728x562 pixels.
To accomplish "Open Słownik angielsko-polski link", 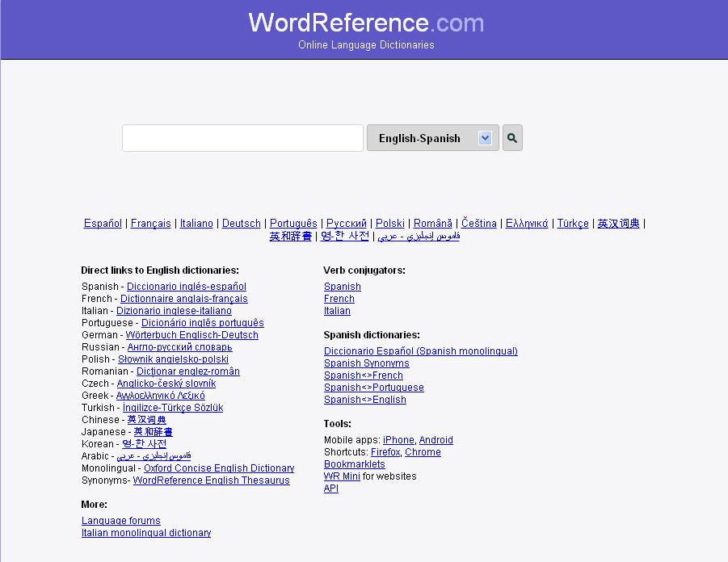I will (173, 359).
